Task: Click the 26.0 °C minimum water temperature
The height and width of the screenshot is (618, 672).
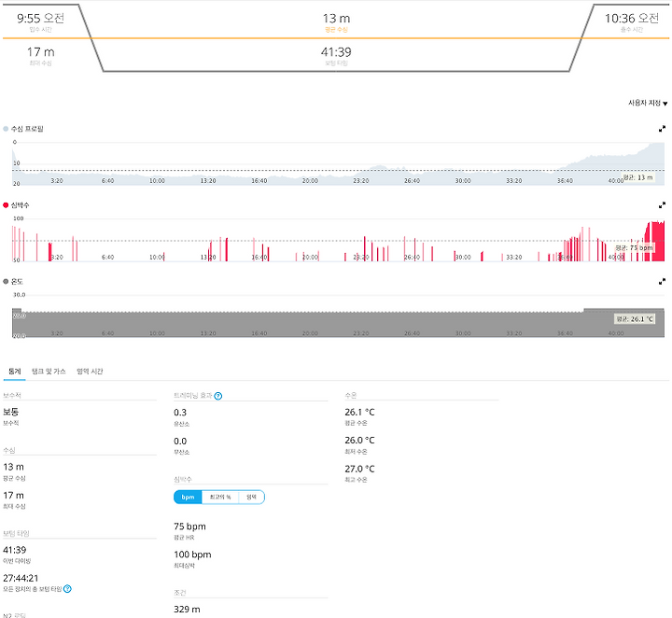Action: [359, 441]
